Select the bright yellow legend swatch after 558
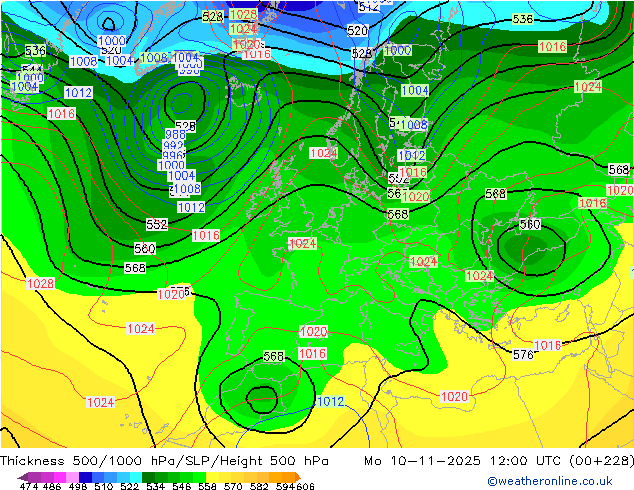Image resolution: width=634 pixels, height=490 pixels. click(x=212, y=477)
